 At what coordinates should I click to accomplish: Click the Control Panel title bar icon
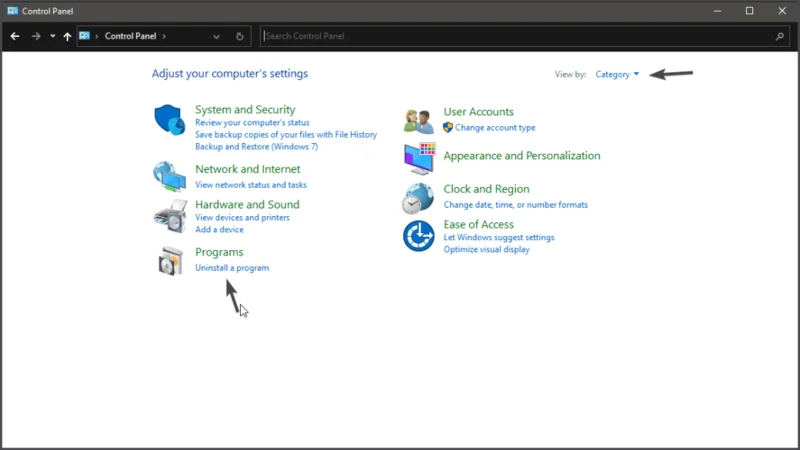(x=12, y=11)
